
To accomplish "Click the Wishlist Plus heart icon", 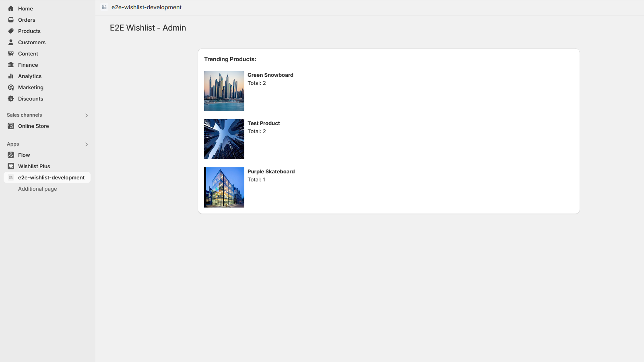I will [x=11, y=166].
